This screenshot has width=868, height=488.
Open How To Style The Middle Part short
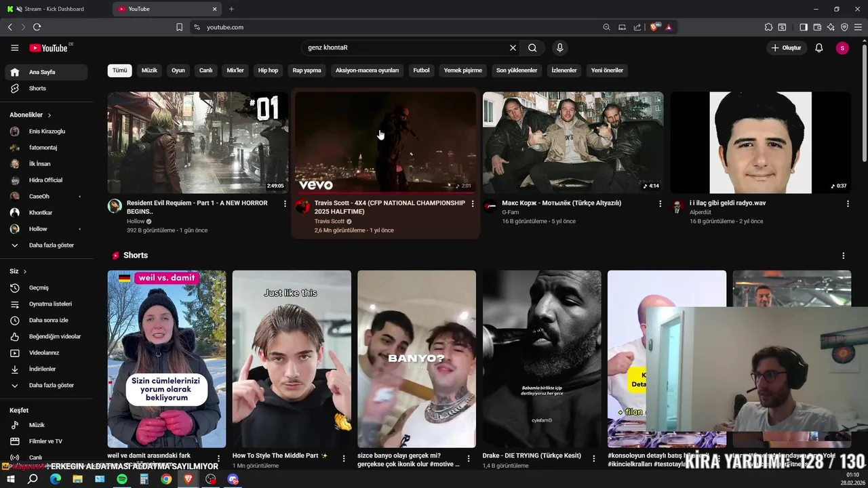point(292,359)
